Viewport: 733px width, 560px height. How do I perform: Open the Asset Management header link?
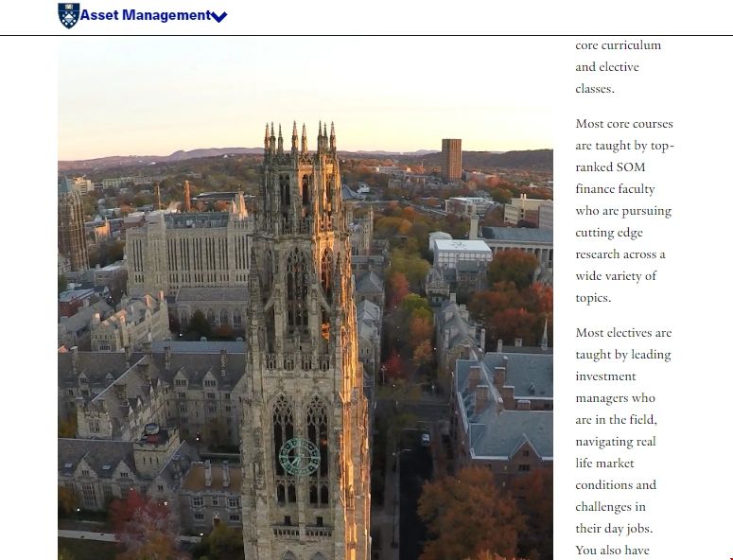[x=146, y=15]
